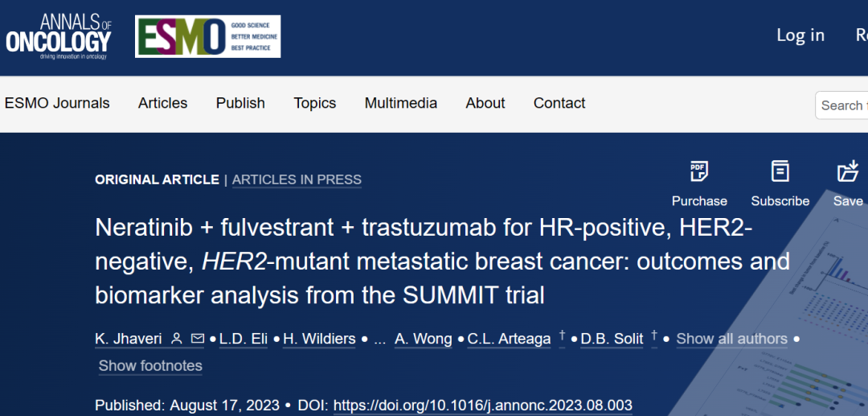This screenshot has width=868, height=416.
Task: Expand the Topics menu
Action: (x=315, y=103)
